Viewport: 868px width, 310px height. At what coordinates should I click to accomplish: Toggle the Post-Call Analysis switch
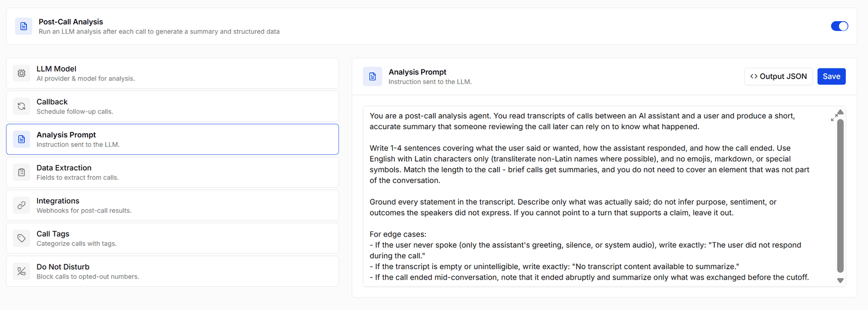pos(839,26)
